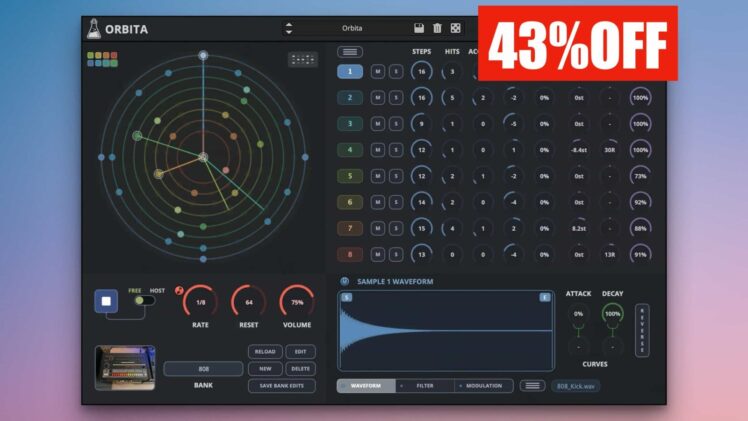Click track 3 steps knob showing 9

pyautogui.click(x=421, y=124)
